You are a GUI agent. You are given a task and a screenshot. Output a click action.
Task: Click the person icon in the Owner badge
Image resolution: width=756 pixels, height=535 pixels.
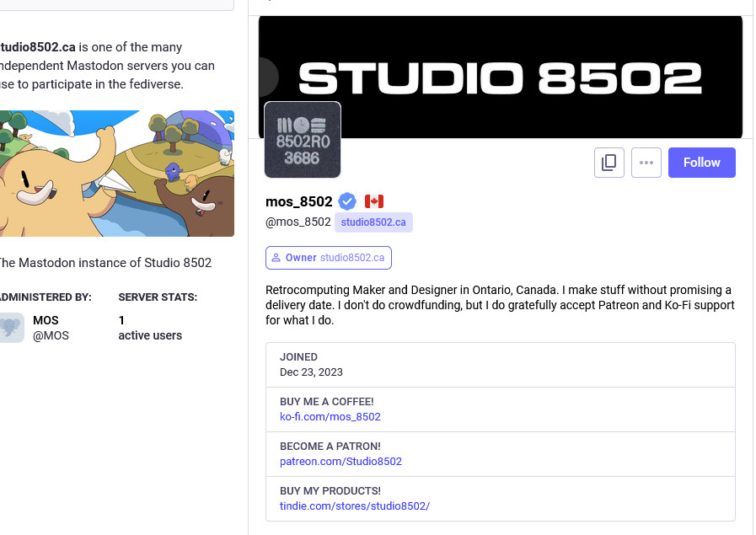pyautogui.click(x=276, y=258)
